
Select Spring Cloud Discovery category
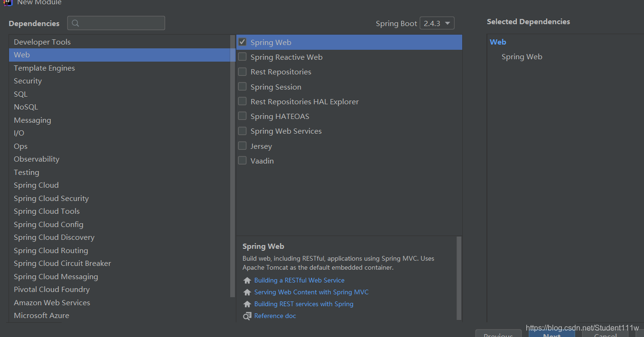tap(119, 237)
